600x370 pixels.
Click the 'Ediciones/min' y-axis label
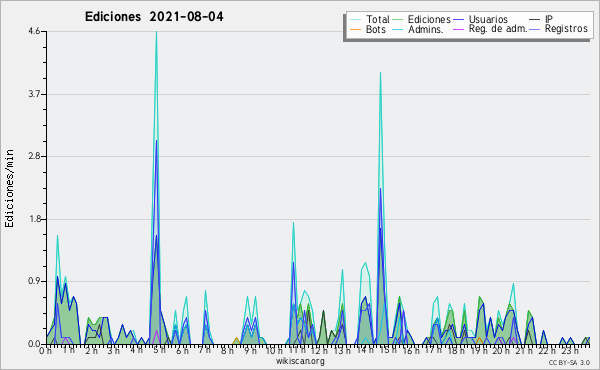pyautogui.click(x=9, y=188)
